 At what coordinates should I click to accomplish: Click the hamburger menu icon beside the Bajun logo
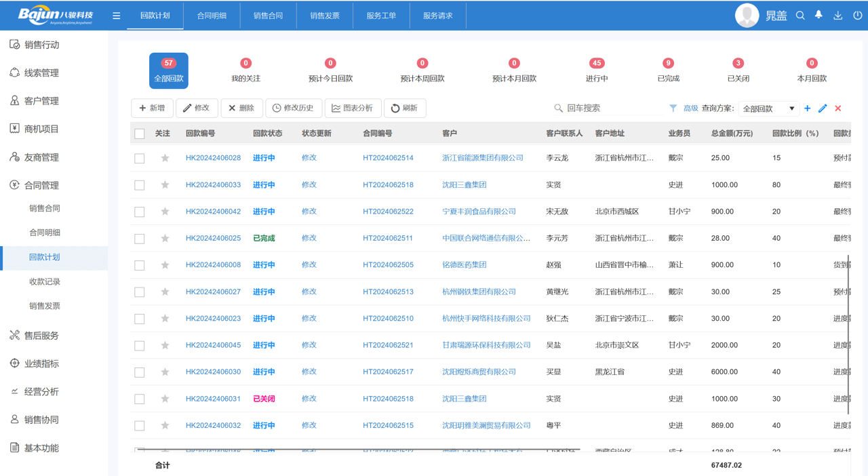pyautogui.click(x=116, y=14)
